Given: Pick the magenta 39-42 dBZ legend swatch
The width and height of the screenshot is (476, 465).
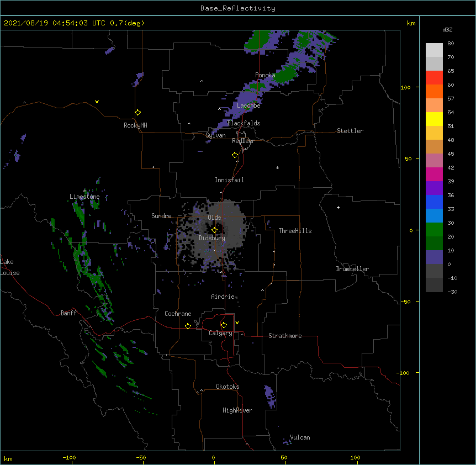Looking at the screenshot, I should tap(434, 174).
